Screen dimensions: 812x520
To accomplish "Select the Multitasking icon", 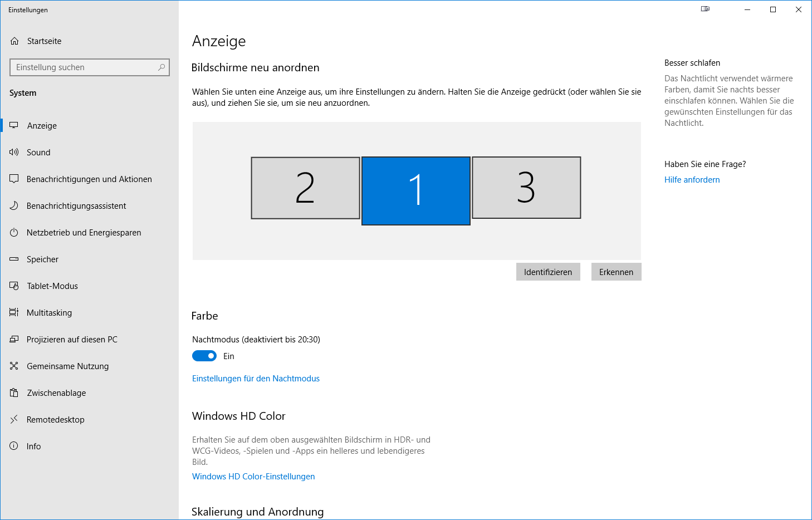I will 14,312.
